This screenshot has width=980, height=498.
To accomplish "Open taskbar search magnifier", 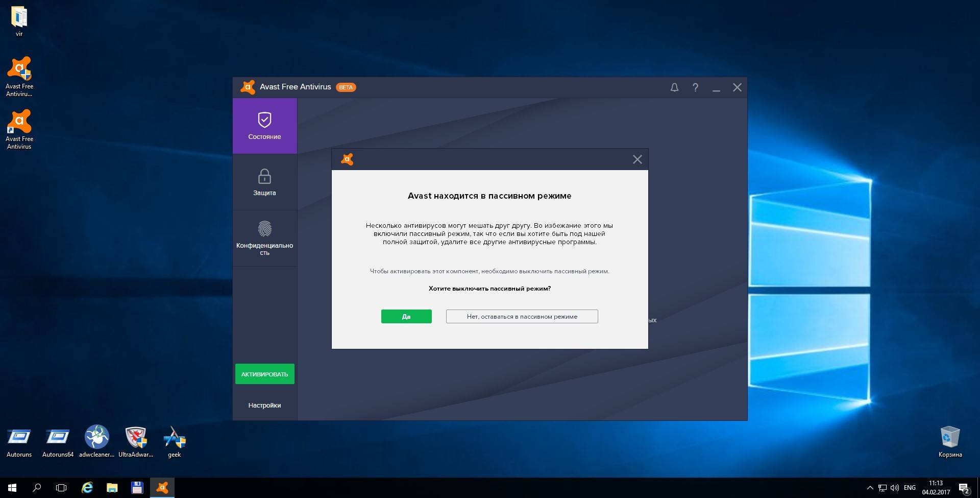I will [37, 488].
